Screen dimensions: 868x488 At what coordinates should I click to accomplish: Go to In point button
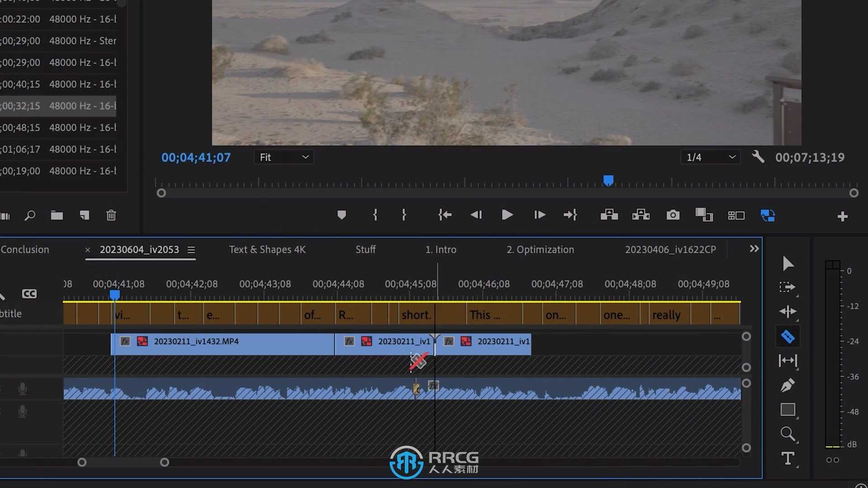click(445, 215)
